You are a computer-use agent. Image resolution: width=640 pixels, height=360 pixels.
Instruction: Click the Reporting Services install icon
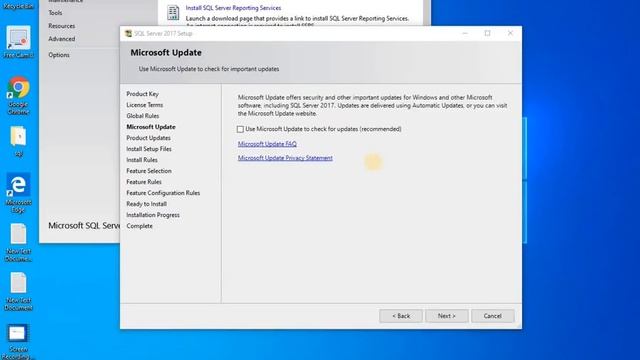tap(173, 12)
